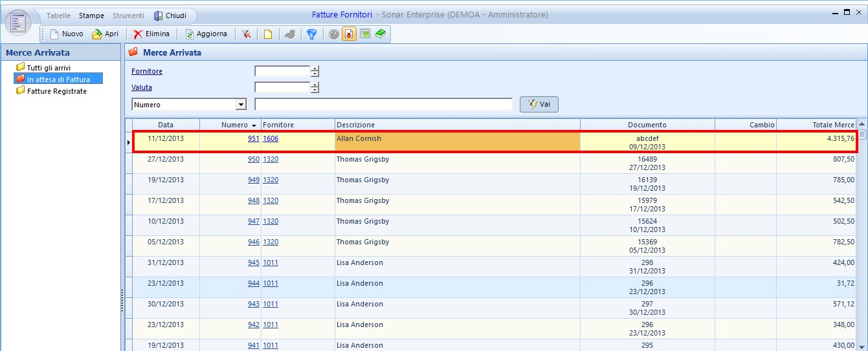
Task: Click the search text input field
Action: point(383,105)
